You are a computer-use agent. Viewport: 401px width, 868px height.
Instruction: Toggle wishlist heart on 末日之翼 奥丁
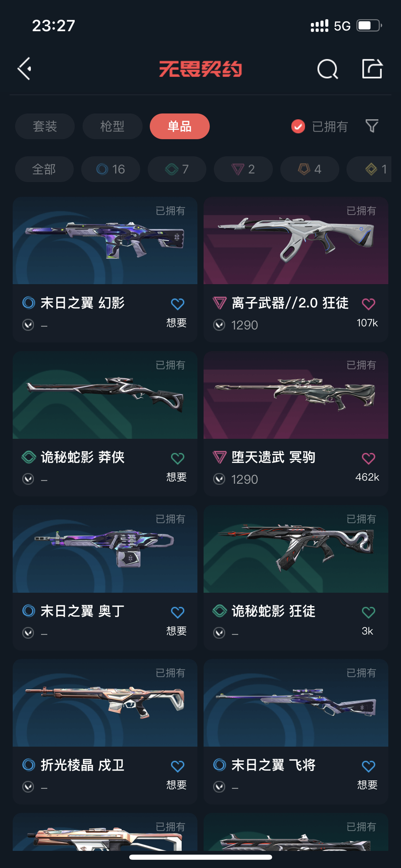click(x=177, y=612)
